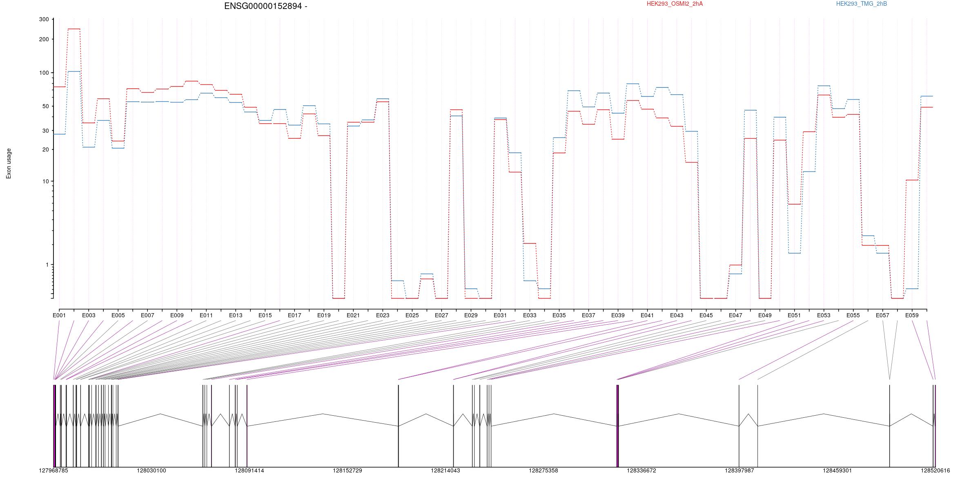Click exon label E035
The image size is (980, 490).
559,315
